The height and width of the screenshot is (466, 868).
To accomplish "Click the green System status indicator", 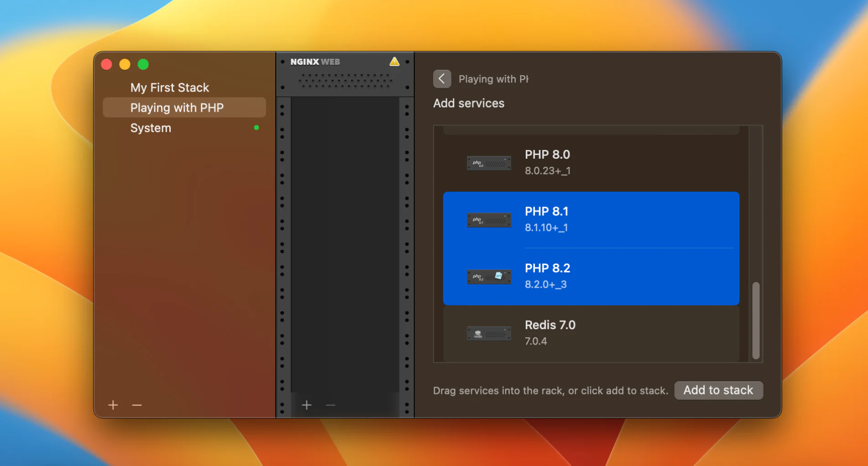I will coord(256,128).
